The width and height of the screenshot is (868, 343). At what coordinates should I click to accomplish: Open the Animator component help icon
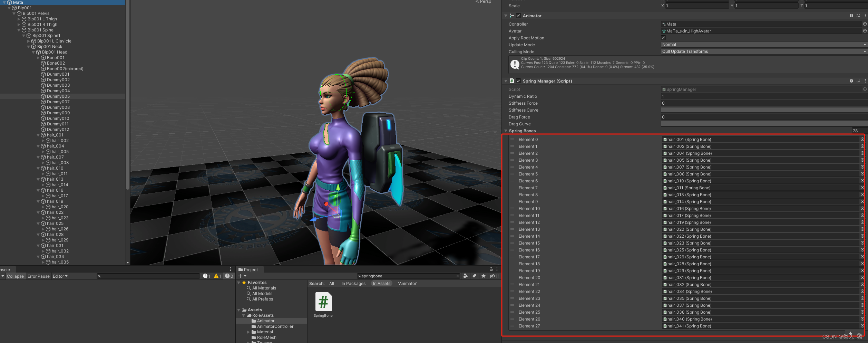[851, 16]
